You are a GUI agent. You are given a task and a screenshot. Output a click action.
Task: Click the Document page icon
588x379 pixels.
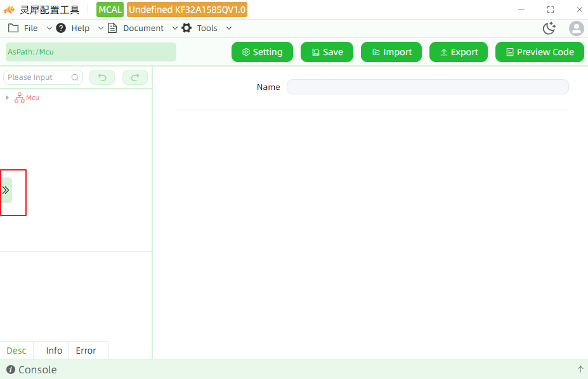[112, 28]
